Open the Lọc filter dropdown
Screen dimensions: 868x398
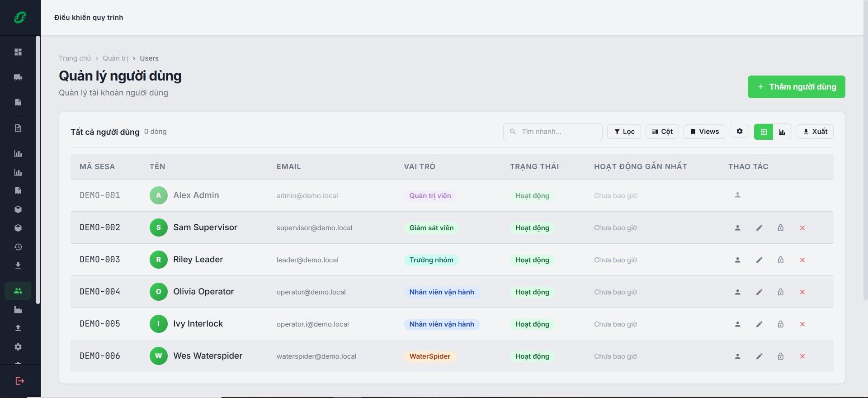pos(624,132)
